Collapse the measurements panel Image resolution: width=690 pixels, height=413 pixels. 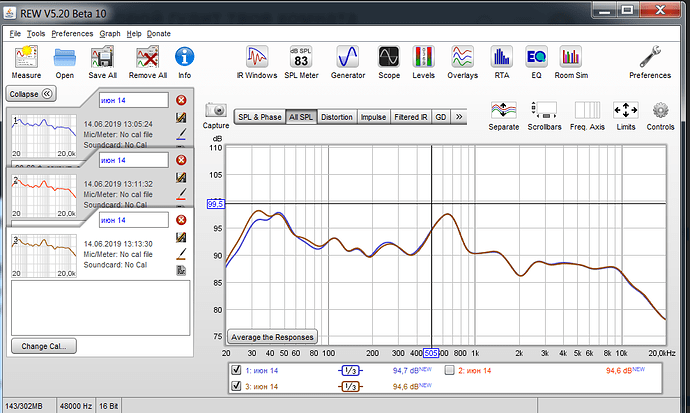point(31,93)
